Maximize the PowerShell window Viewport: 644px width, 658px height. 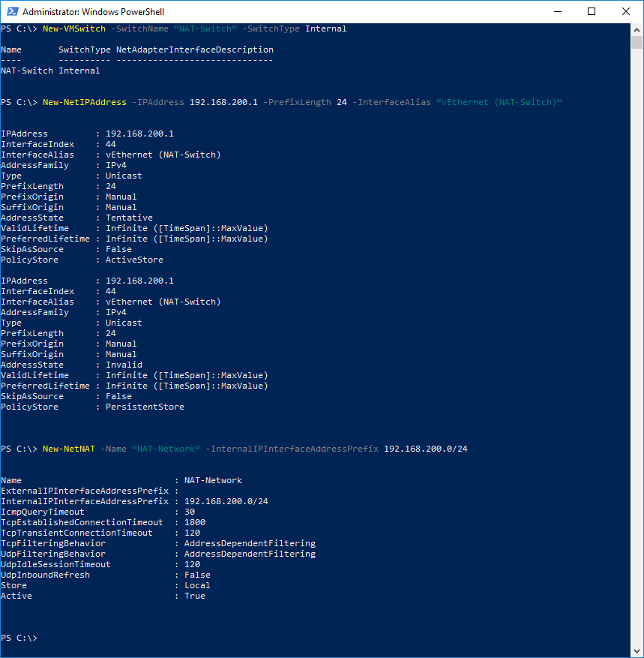592,11
